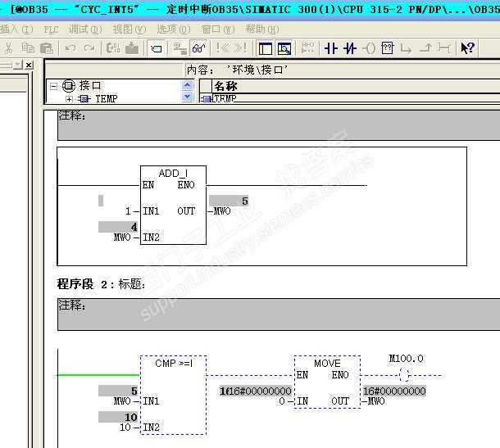Select the ADD_I box
The height and width of the screenshot is (448, 500).
tap(173, 206)
